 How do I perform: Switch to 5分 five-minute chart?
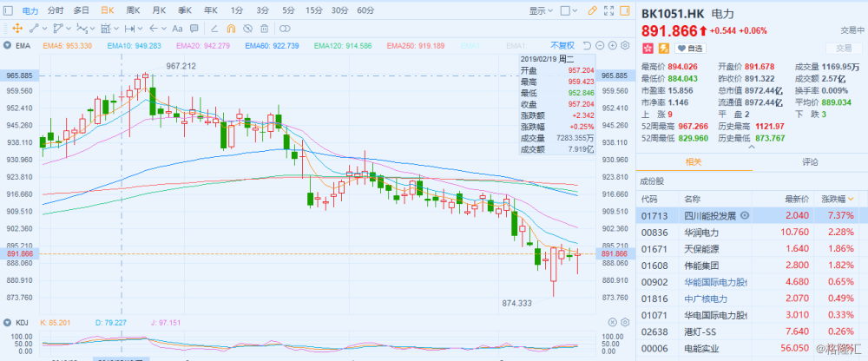pos(288,10)
